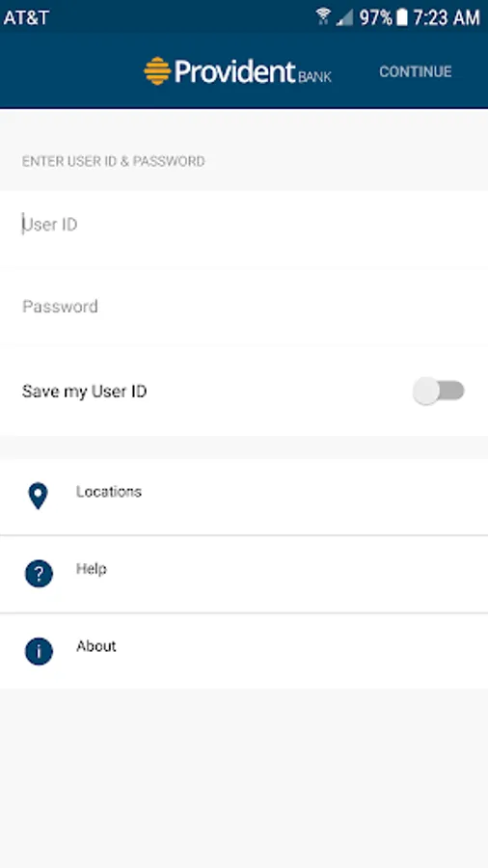Click the Enter User ID & Password heading
The height and width of the screenshot is (868, 488).
click(x=114, y=161)
